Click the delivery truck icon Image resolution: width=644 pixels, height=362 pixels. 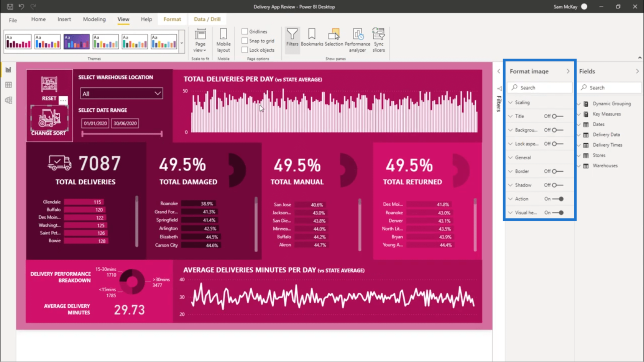[59, 163]
